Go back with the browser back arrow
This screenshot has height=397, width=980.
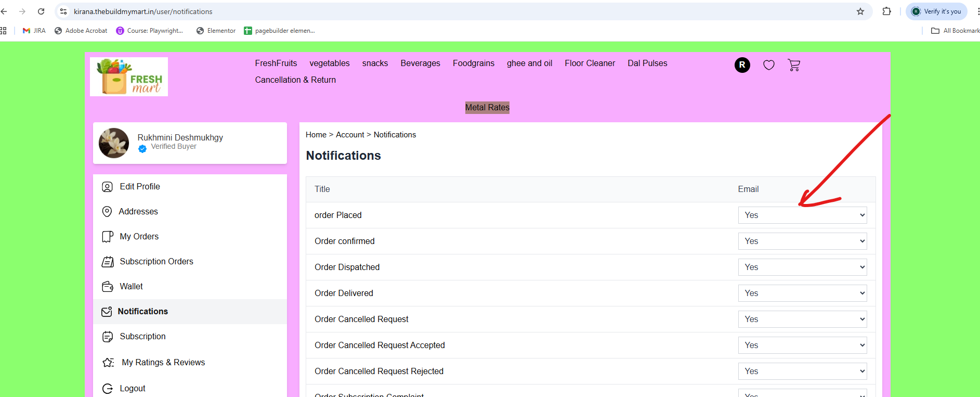4,11
